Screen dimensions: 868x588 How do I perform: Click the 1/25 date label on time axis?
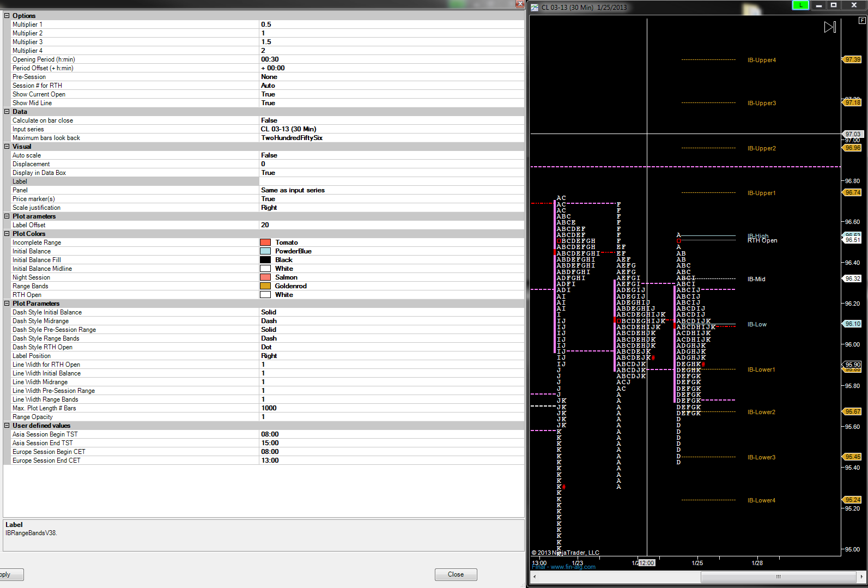coord(697,563)
